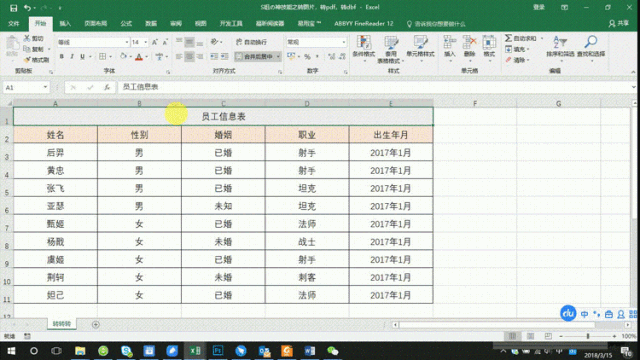Viewport: 640px width, 360px height.
Task: Click the Cell Styles icon
Action: [420, 42]
